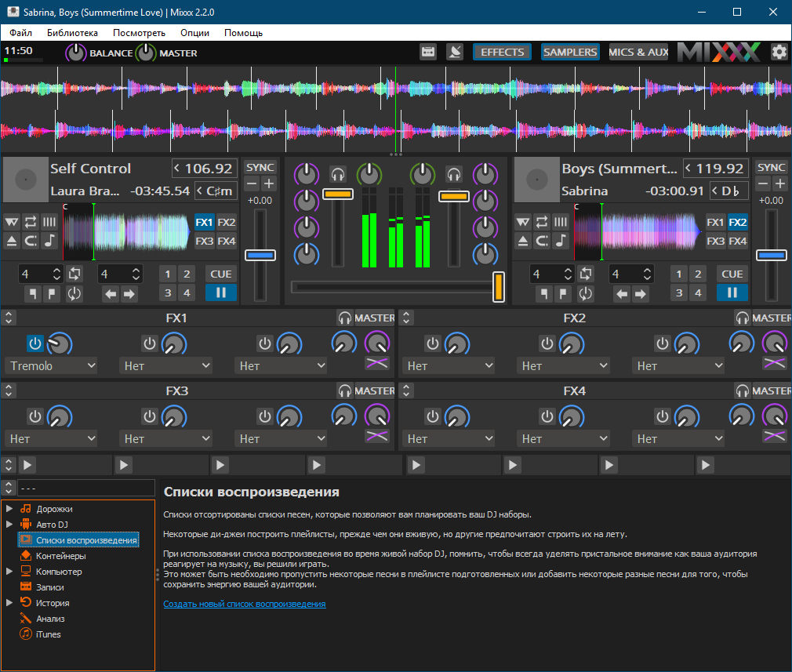
Task: Pause the Boys (Summertime Love) deck
Action: point(732,293)
